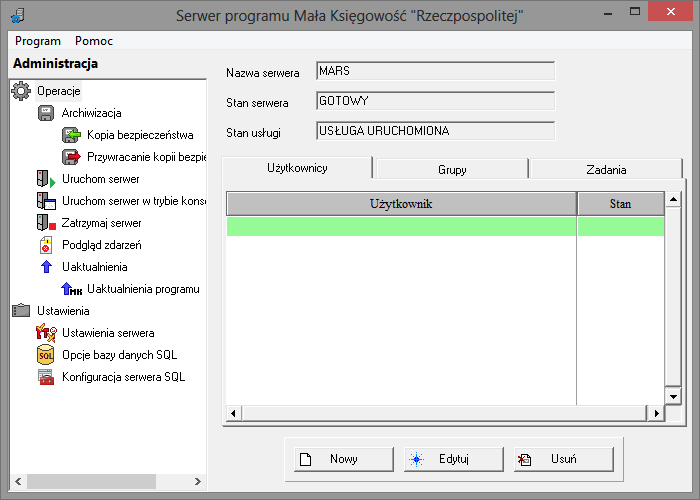This screenshot has height=500, width=700.
Task: Open Podgląd zdarzeń event log icon
Action: pos(45,245)
